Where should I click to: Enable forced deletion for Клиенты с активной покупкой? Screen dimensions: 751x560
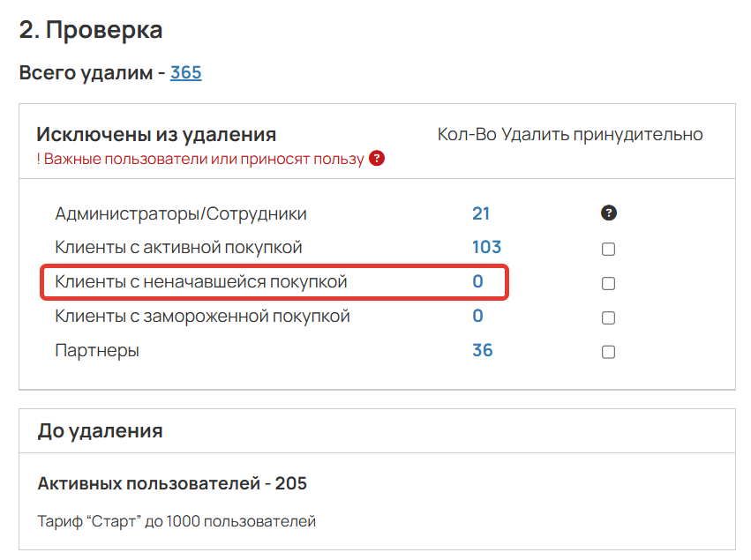[608, 249]
